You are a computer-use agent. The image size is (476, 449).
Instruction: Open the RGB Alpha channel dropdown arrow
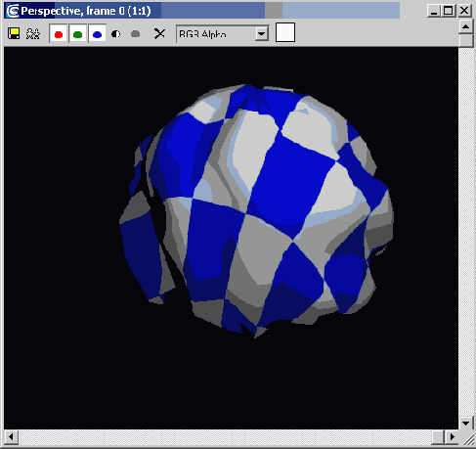(x=262, y=33)
